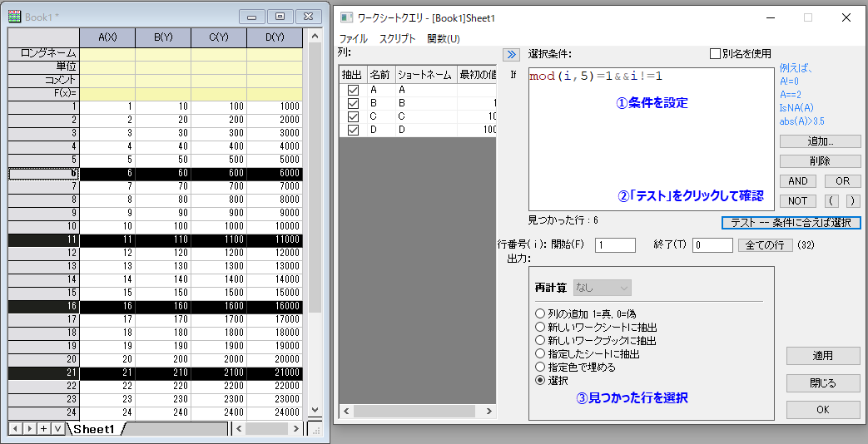The height and width of the screenshot is (444, 868).
Task: Select the C(Y) column header
Action: tap(219, 37)
